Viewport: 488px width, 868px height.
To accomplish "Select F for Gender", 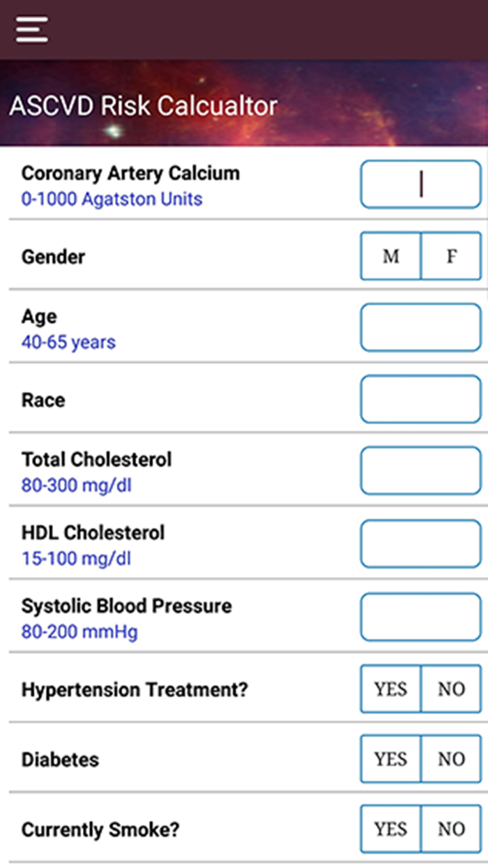I will [x=451, y=257].
